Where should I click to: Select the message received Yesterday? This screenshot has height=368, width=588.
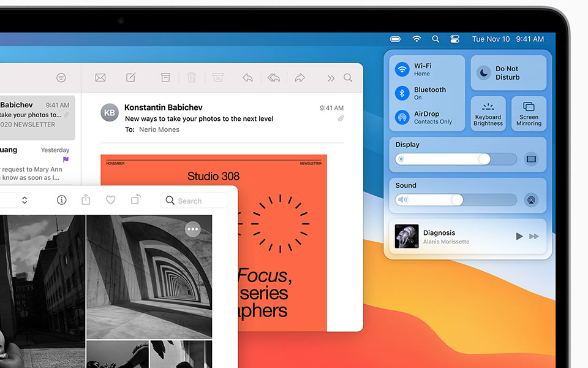[37, 163]
